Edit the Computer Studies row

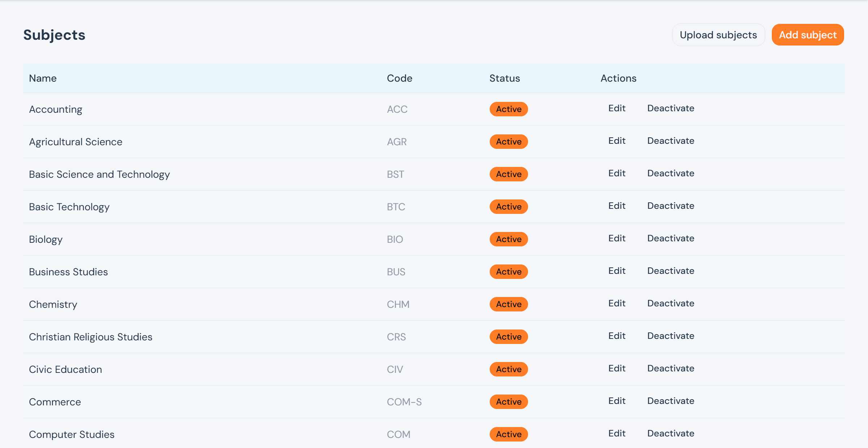617,434
